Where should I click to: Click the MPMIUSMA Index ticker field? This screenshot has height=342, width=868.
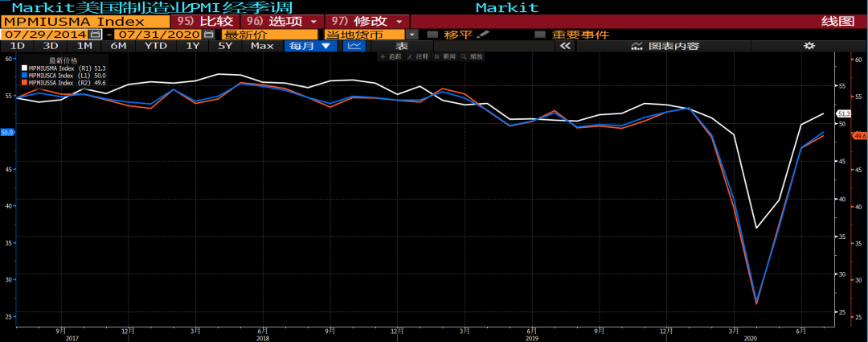click(x=84, y=22)
